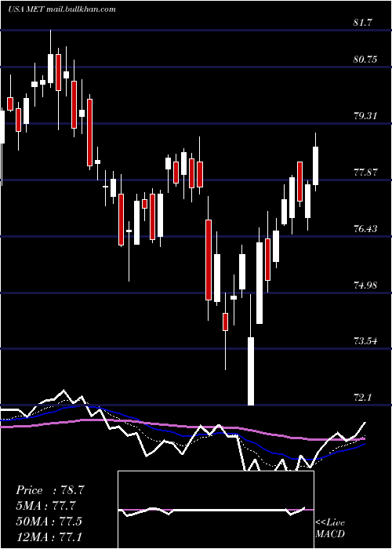Image resolution: width=392 pixels, height=549 pixels.
Task: Click the '12MA : 77.1' readout
Action: click(49, 536)
